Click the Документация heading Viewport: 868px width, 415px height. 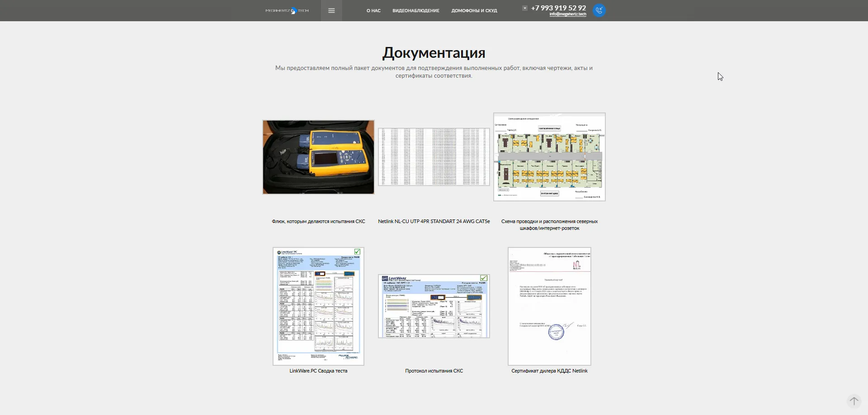[434, 53]
